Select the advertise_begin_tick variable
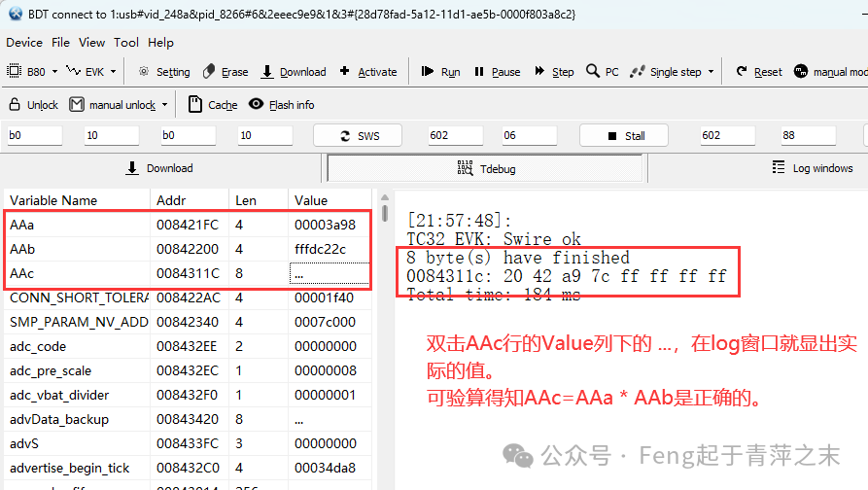This screenshot has width=868, height=490. point(69,469)
